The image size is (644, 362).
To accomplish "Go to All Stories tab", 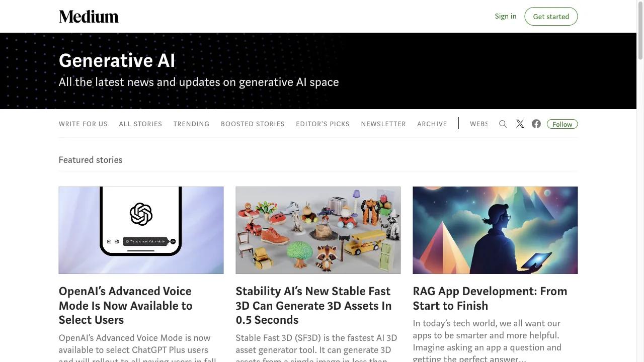I will point(140,124).
